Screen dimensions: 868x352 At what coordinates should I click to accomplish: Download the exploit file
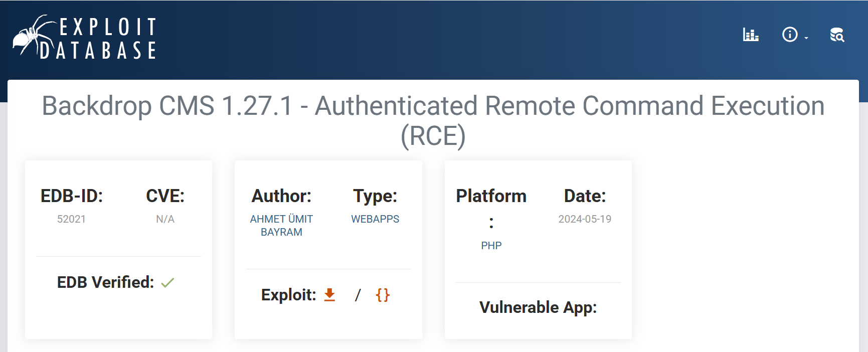[x=329, y=295]
